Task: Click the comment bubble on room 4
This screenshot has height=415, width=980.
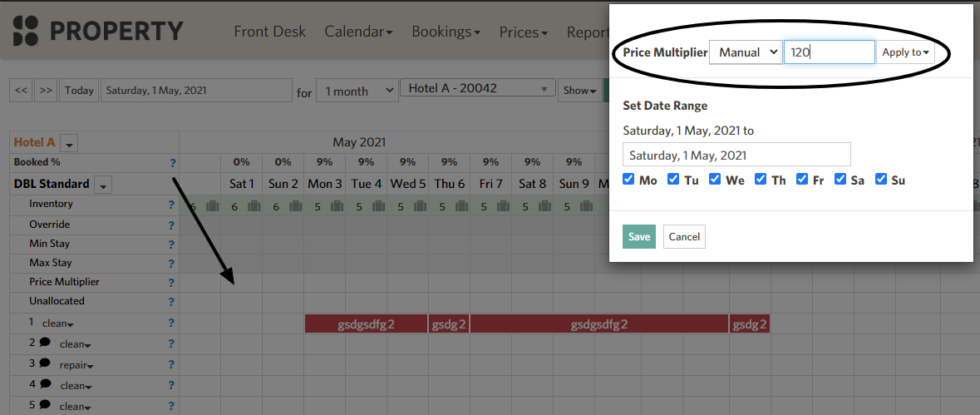Action: click(x=45, y=383)
